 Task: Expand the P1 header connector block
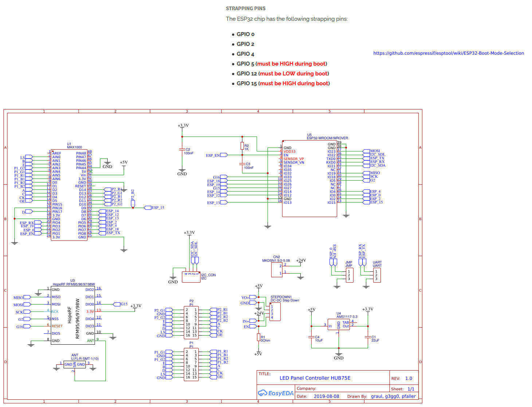(x=191, y=364)
